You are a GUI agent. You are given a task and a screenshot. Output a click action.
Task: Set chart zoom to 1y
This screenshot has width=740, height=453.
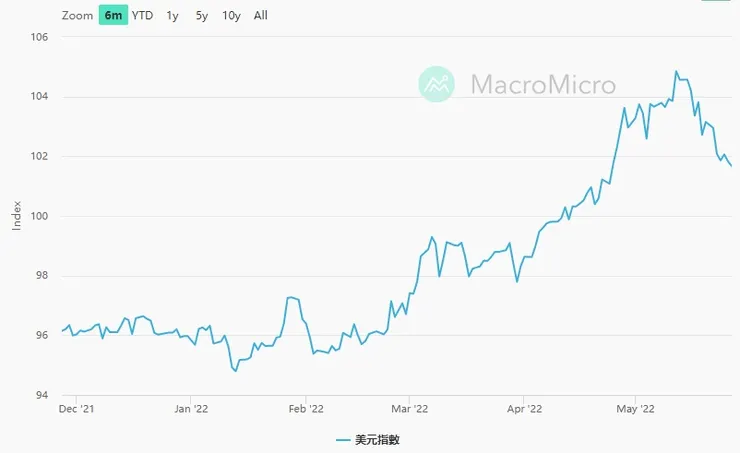point(173,15)
